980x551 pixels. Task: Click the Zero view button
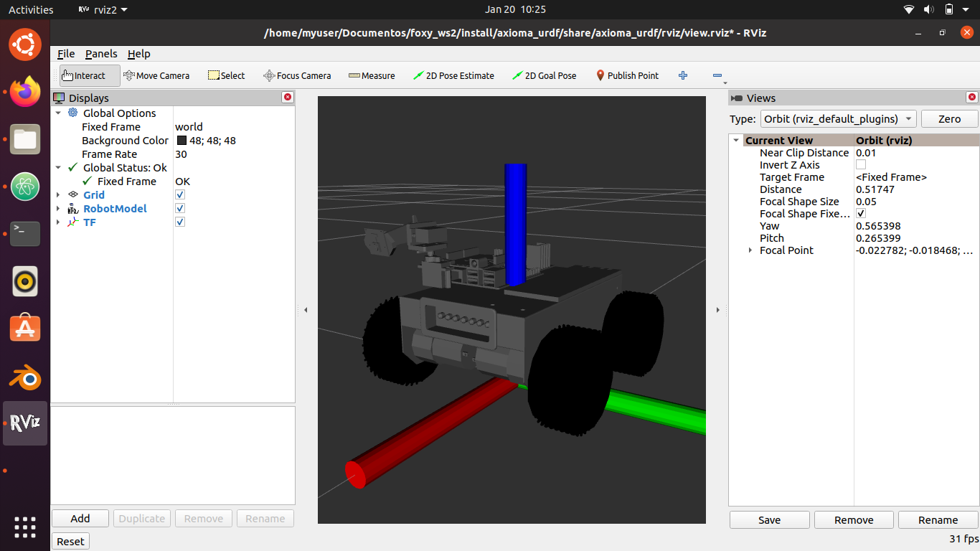[x=949, y=119]
